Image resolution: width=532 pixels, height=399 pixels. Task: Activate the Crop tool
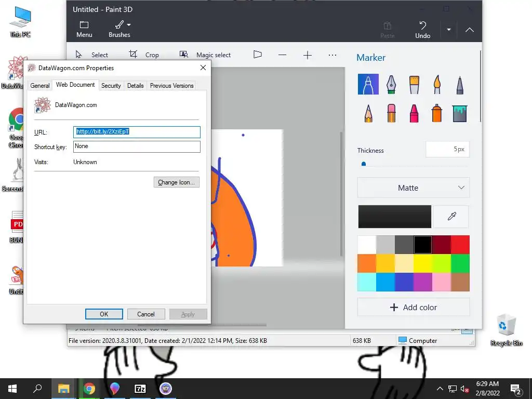click(x=144, y=55)
